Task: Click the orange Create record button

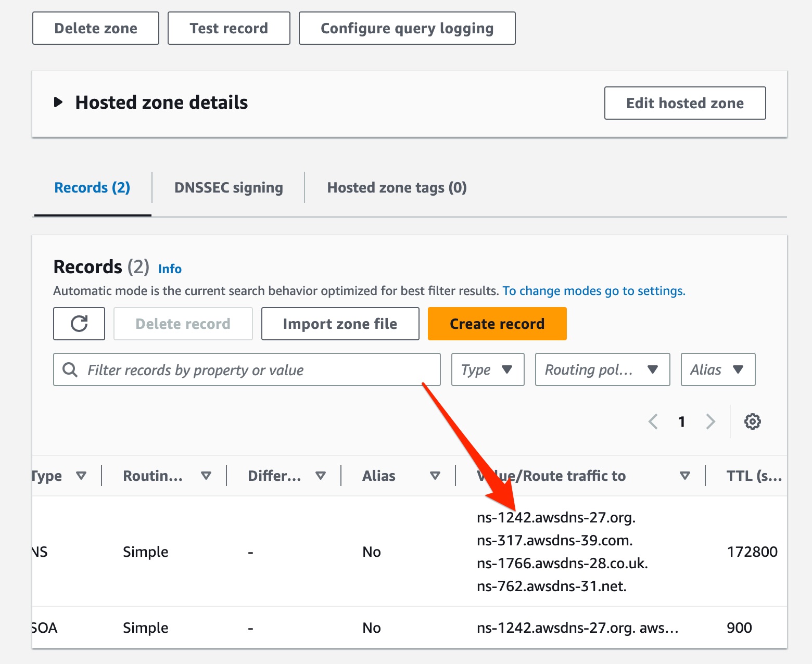Action: 497,324
